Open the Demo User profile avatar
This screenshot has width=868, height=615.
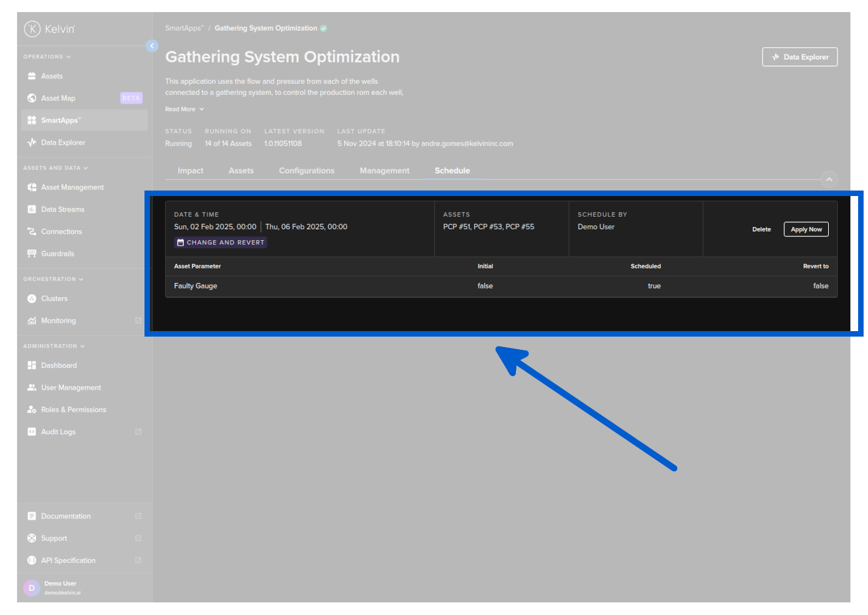pyautogui.click(x=32, y=588)
